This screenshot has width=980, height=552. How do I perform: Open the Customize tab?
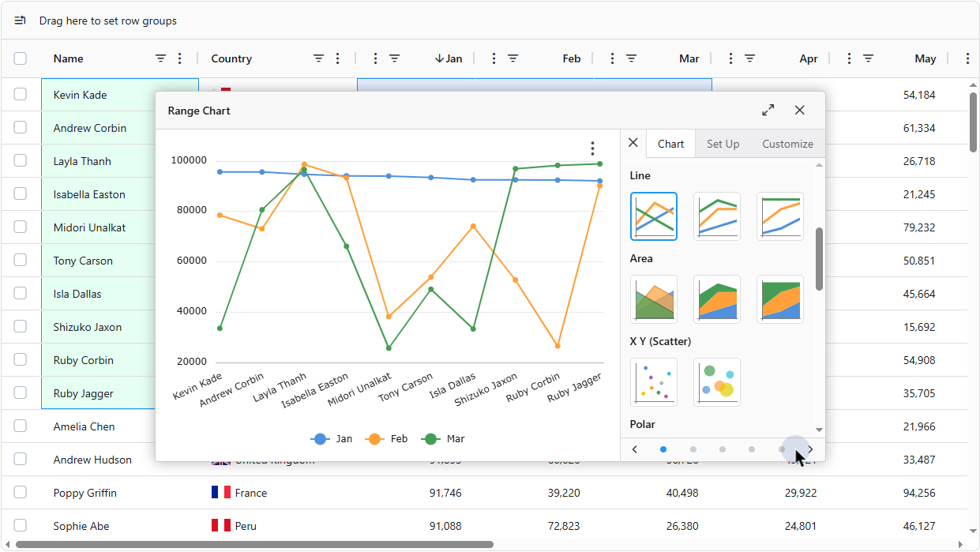[x=787, y=144]
